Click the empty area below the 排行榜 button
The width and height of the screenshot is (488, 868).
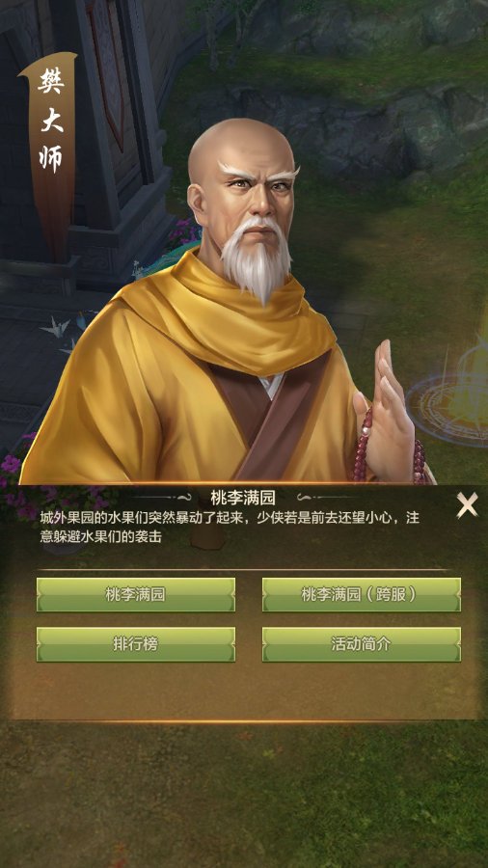pyautogui.click(x=136, y=690)
